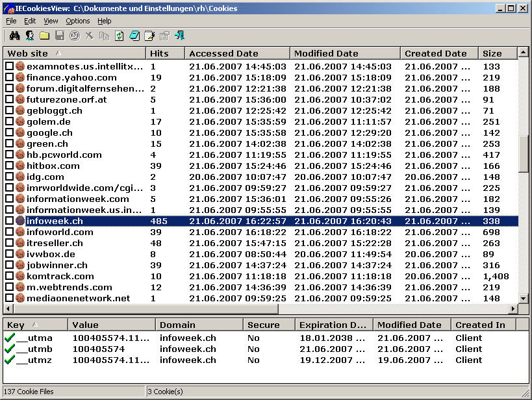
Task: Tick the checkbox for itreseller.ch
Action: point(10,243)
